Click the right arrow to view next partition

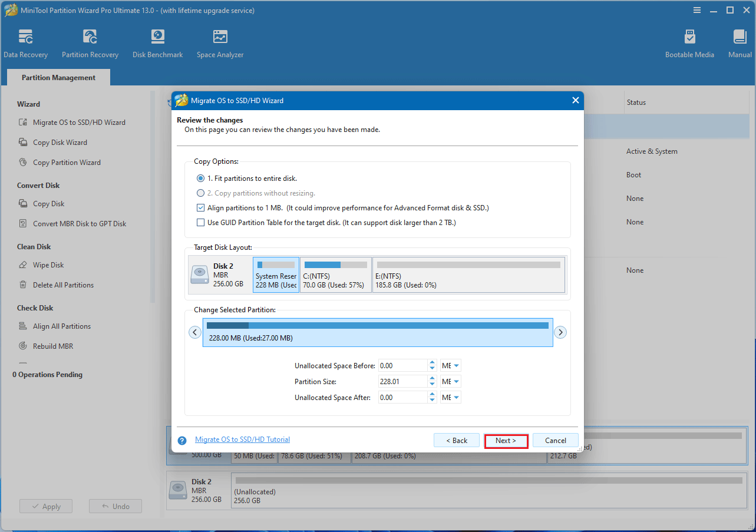[560, 332]
